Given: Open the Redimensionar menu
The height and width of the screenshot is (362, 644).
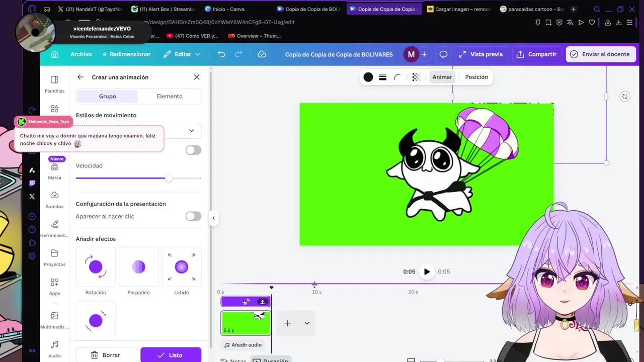Looking at the screenshot, I should (x=126, y=54).
